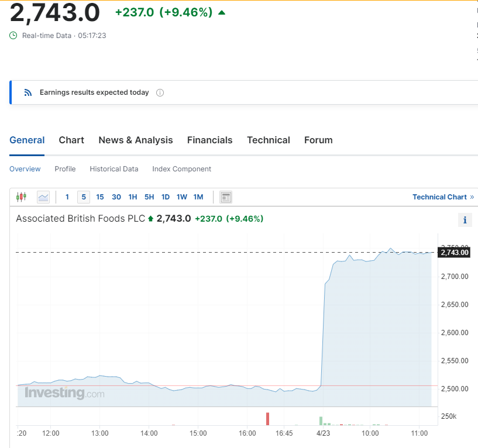Open the Technical Chart link
This screenshot has width=478, height=448.
(443, 197)
